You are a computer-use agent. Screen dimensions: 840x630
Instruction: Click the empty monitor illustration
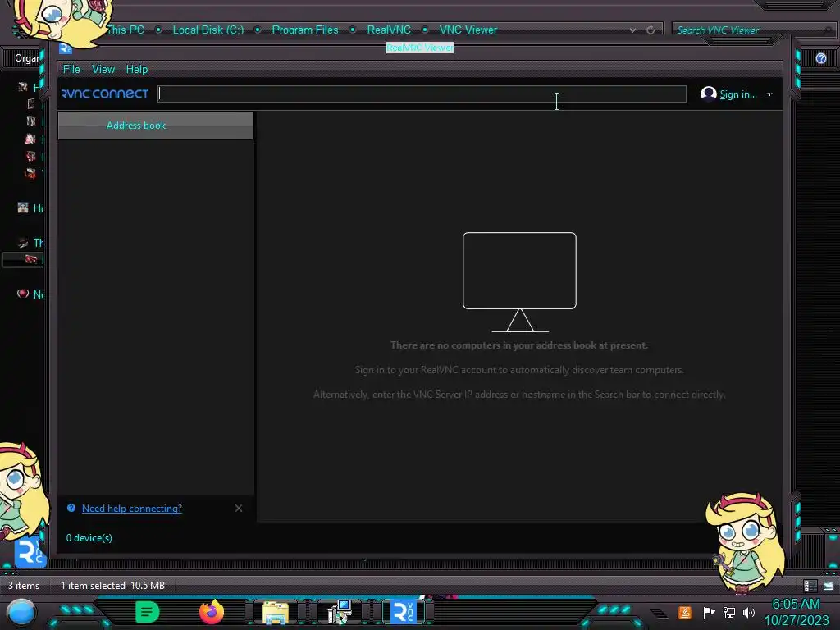click(x=519, y=282)
